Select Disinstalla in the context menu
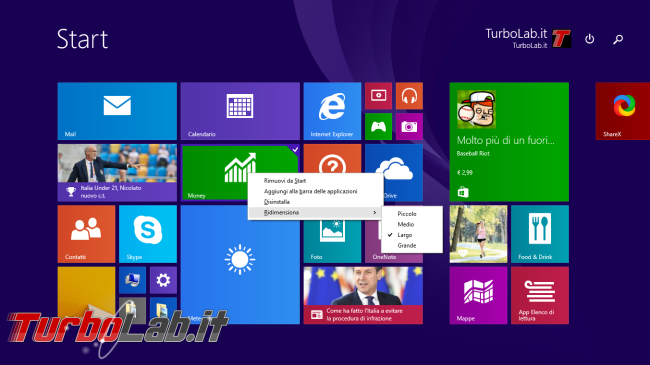The image size is (650, 365). click(315, 202)
